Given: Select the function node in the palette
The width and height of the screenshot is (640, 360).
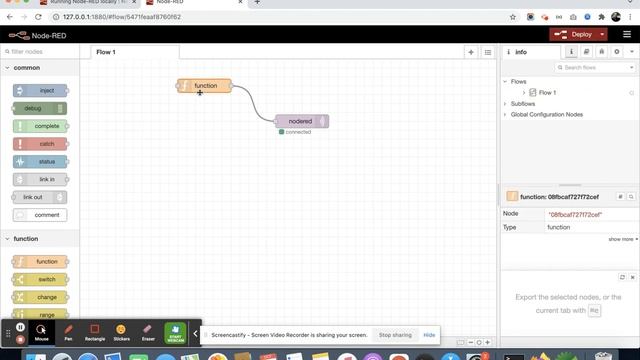Looking at the screenshot, I should 40,262.
